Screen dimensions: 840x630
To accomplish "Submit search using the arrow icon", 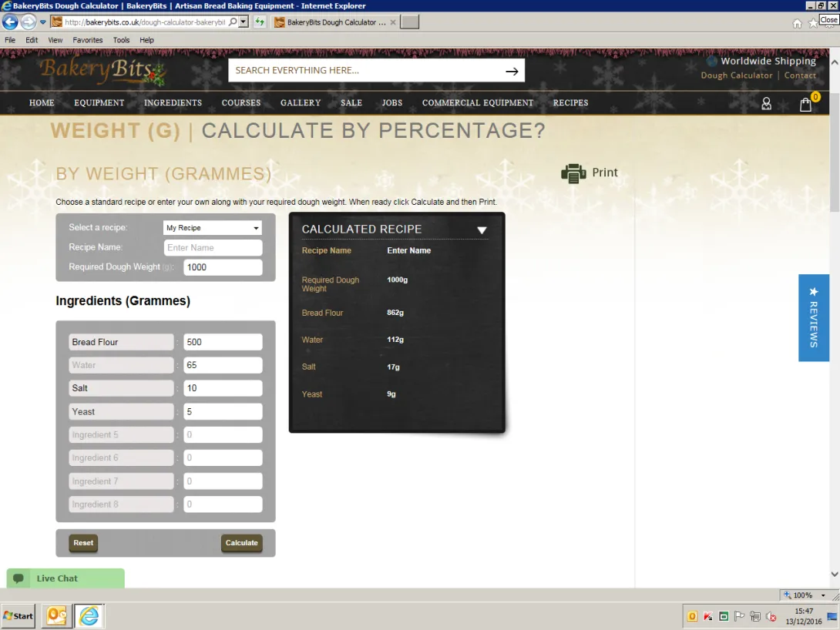I will [512, 71].
